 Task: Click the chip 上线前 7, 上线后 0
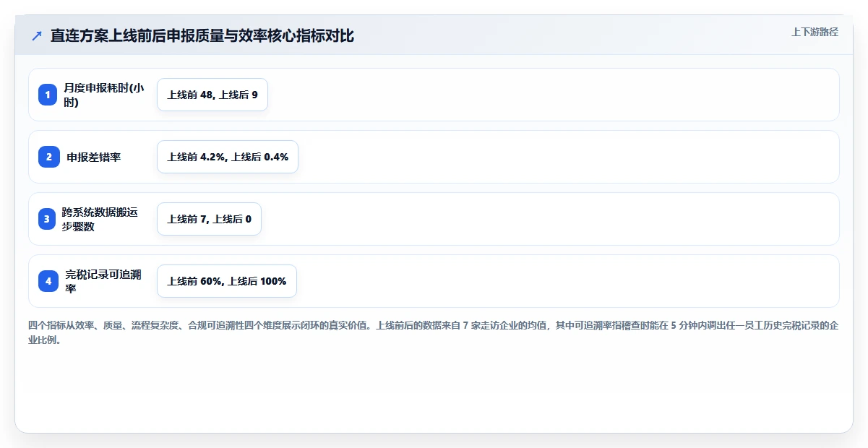pyautogui.click(x=209, y=219)
